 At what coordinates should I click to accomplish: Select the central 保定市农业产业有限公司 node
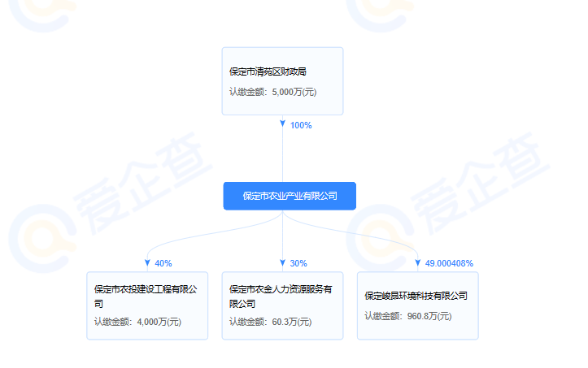[x=290, y=196]
